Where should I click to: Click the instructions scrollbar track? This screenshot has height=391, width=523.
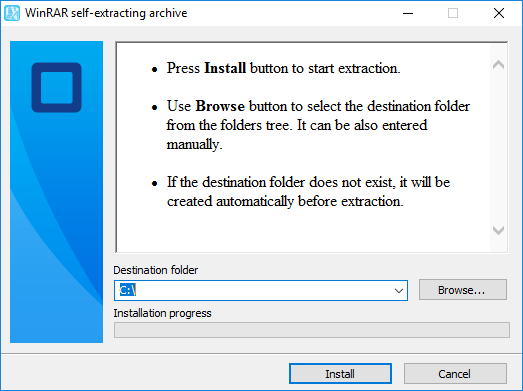[498, 147]
